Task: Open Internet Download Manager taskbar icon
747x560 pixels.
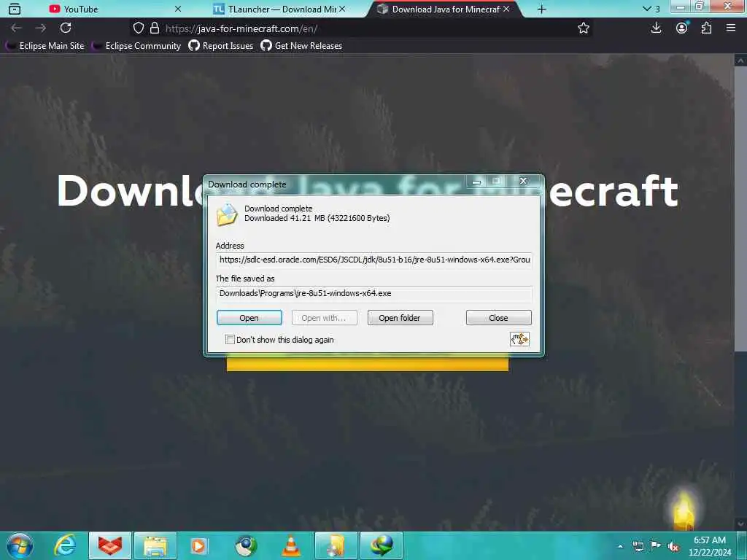Action: 382,545
